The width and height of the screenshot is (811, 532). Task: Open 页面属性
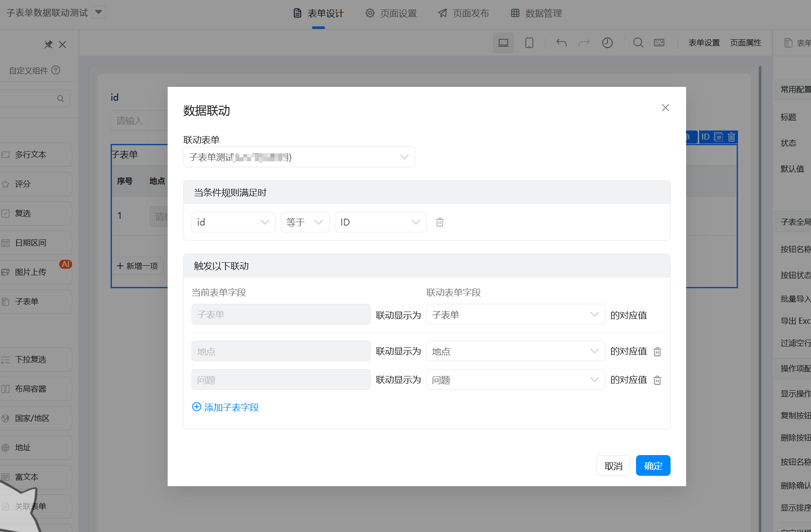pos(746,42)
